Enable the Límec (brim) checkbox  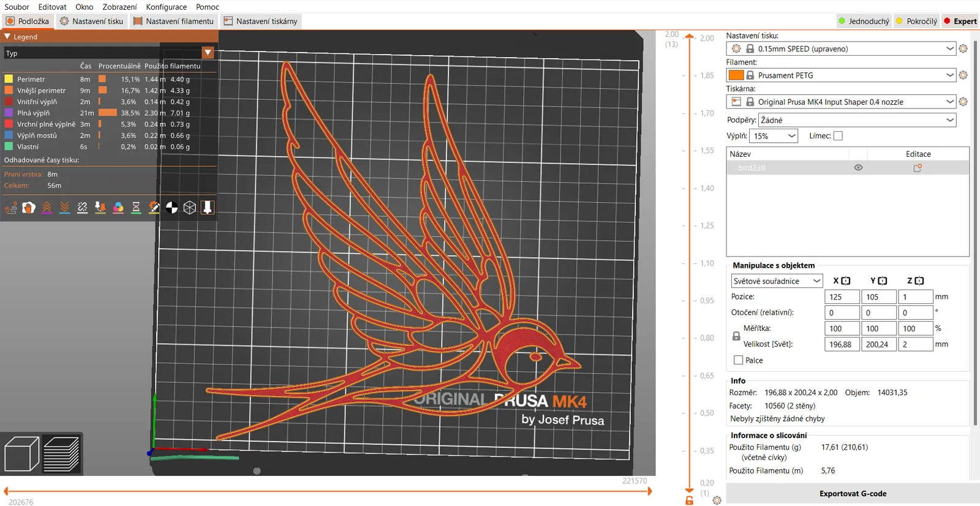[838, 136]
